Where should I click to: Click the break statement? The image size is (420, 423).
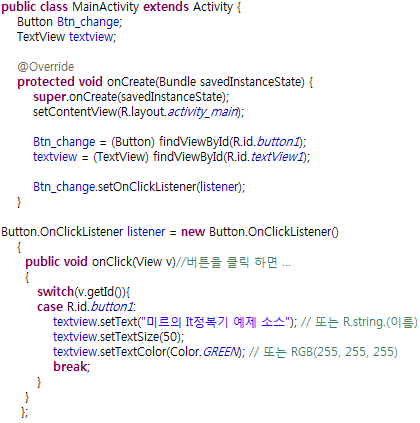pyautogui.click(x=70, y=367)
